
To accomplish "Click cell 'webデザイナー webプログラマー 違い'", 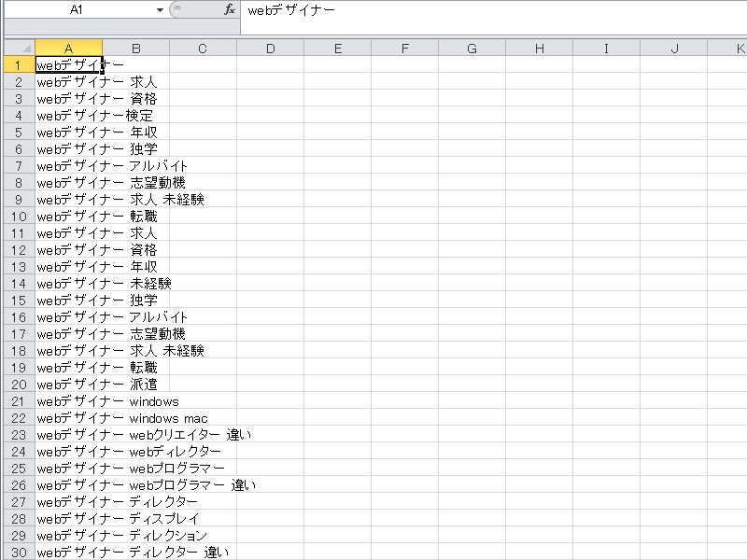I will pos(68,485).
